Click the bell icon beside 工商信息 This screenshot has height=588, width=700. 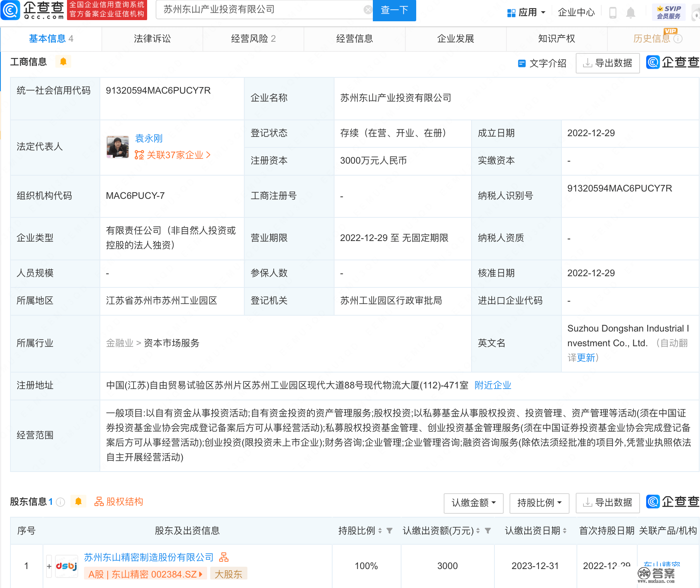click(63, 62)
